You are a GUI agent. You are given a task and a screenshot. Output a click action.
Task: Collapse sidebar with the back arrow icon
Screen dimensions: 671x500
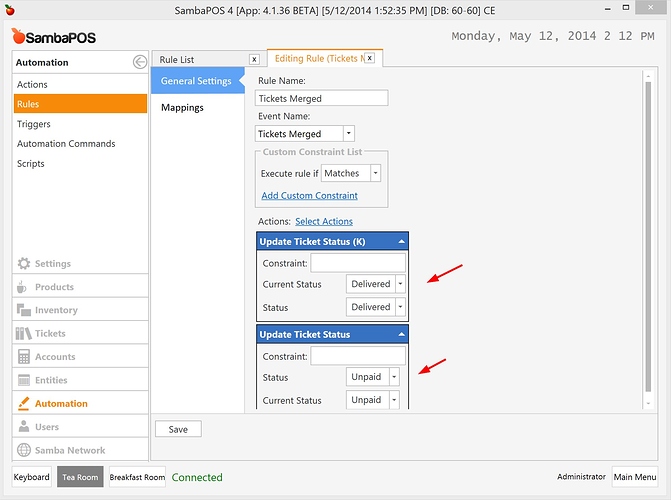tap(139, 62)
